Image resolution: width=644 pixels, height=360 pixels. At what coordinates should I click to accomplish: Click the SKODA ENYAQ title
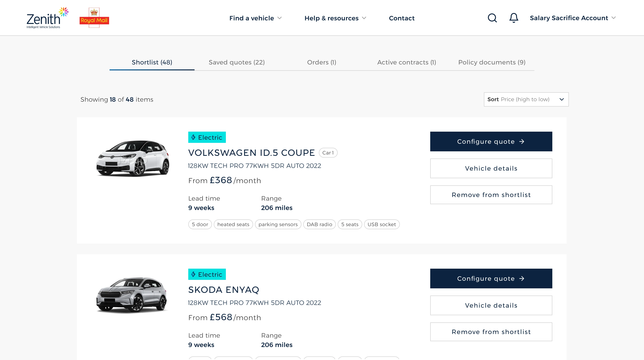[224, 290]
